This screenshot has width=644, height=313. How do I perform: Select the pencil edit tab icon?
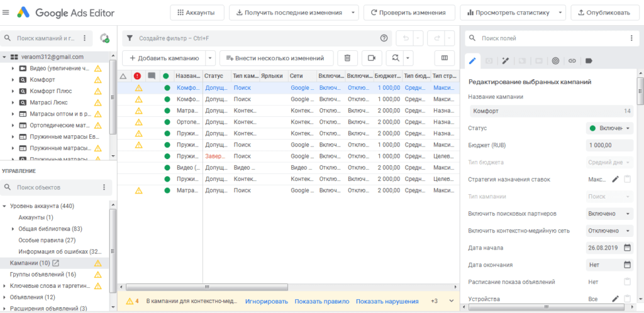click(473, 61)
